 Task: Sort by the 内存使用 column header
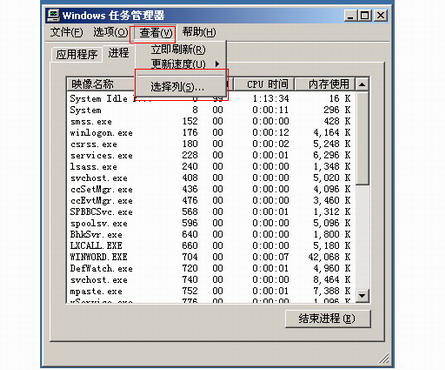pos(325,84)
